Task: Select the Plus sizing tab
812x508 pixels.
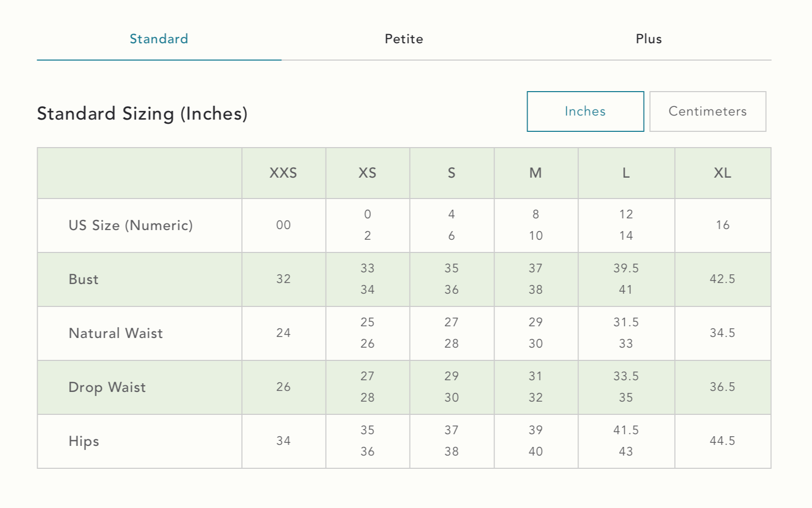Action: [649, 39]
